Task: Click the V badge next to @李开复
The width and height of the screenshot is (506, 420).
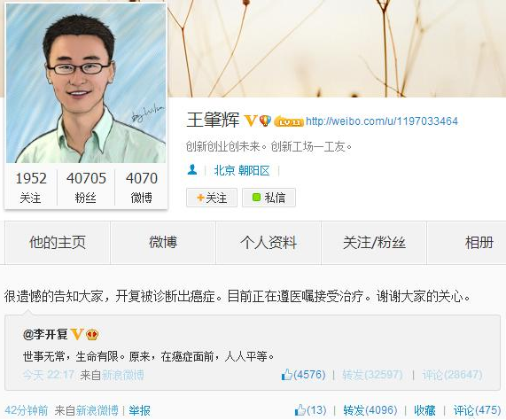Action: click(x=77, y=335)
